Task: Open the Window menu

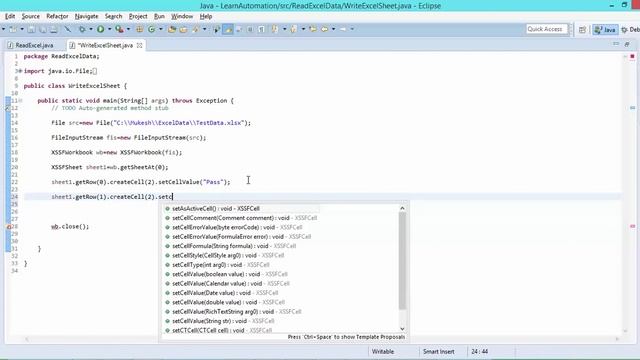Action: 182,16
